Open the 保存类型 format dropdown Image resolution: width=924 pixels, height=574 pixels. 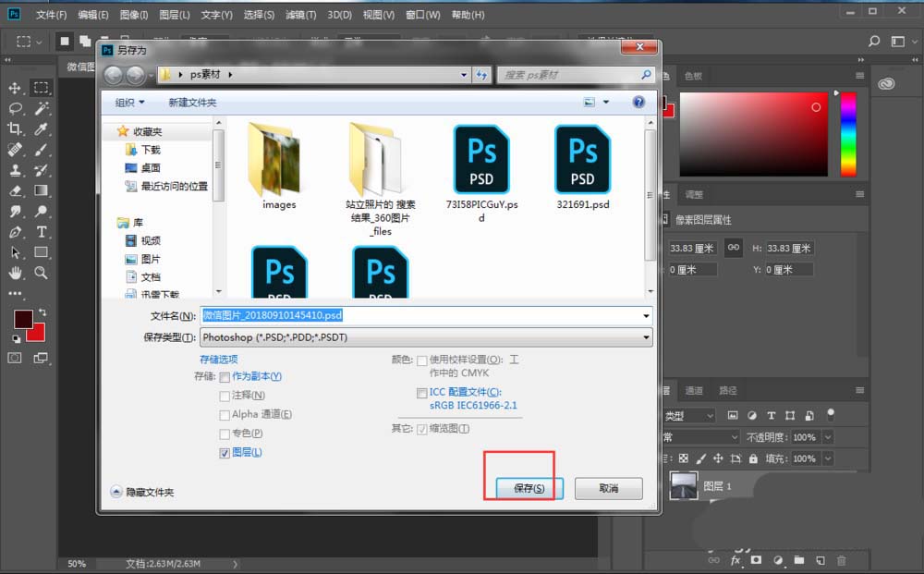[645, 336]
